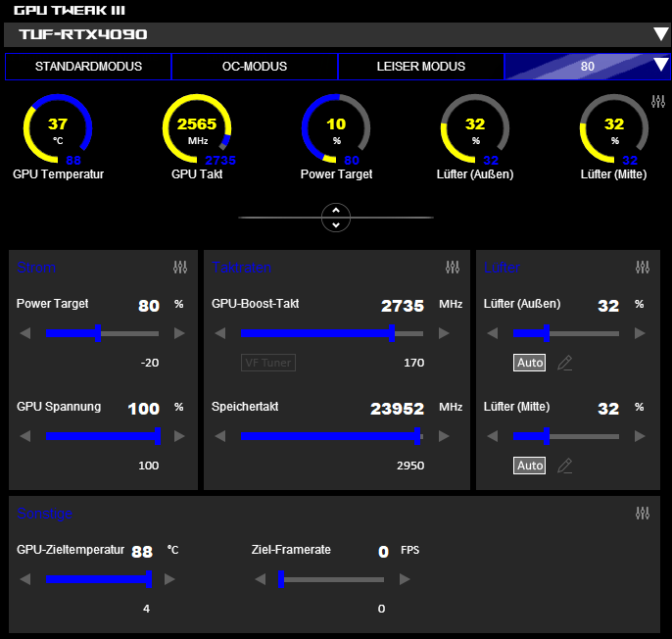Decrease GPU-Boost-Takt with left arrow
672x639 pixels.
220,333
